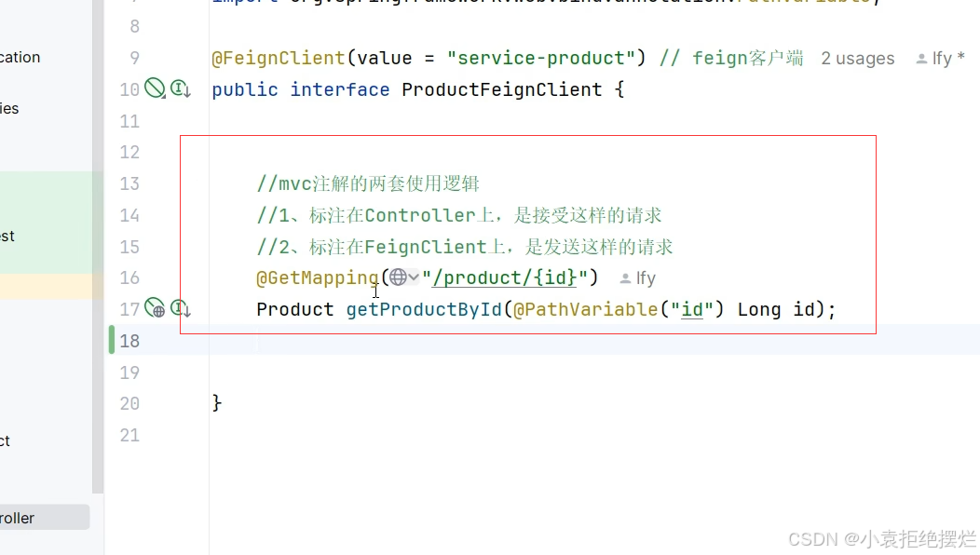Expand the dropdown chevron next to the @GetMapping globe
980x555 pixels.
[413, 277]
